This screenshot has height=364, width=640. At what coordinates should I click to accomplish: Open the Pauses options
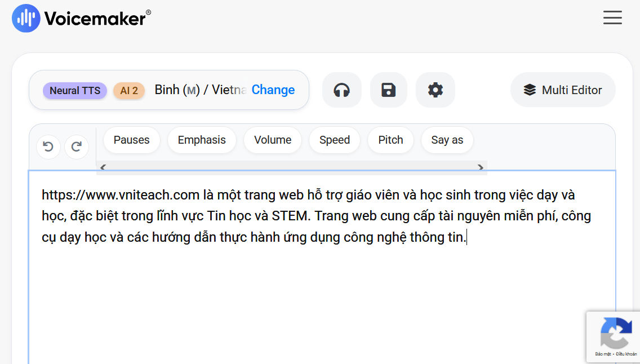coord(131,140)
